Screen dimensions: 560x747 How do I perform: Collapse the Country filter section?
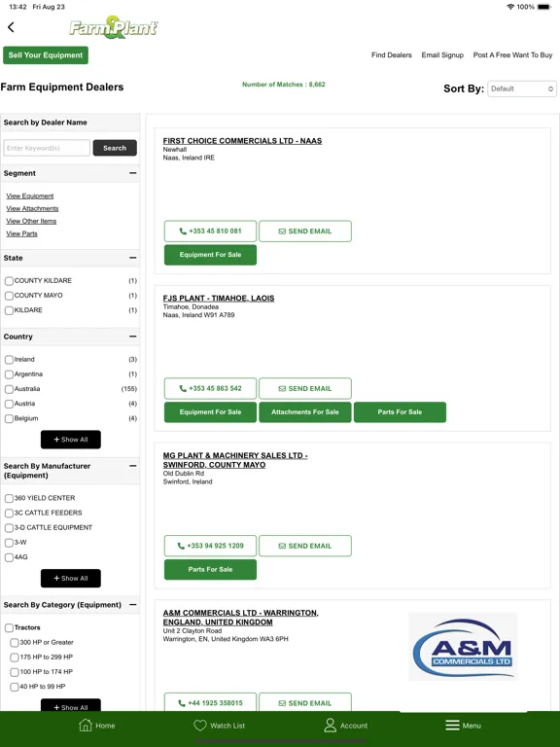(x=133, y=337)
